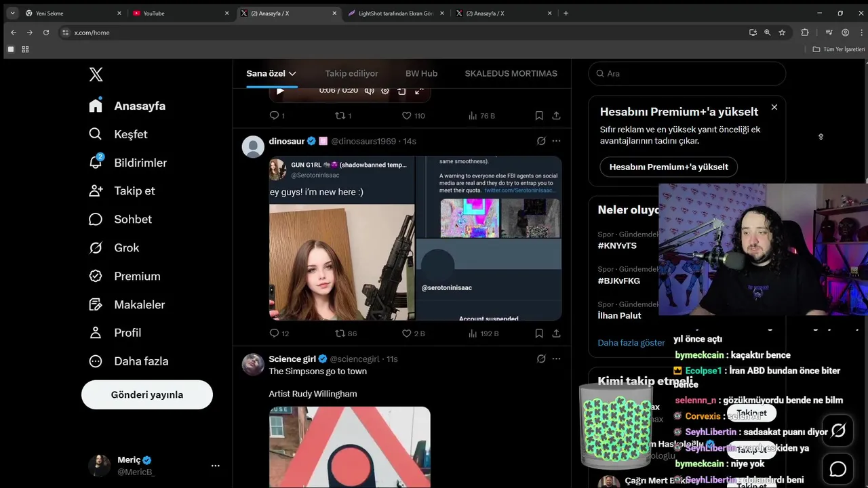Reload the page

[x=46, y=33]
